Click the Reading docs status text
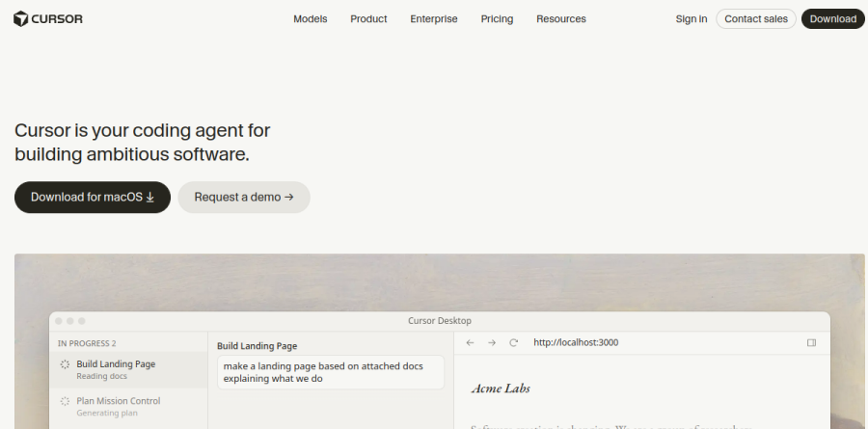 point(102,376)
